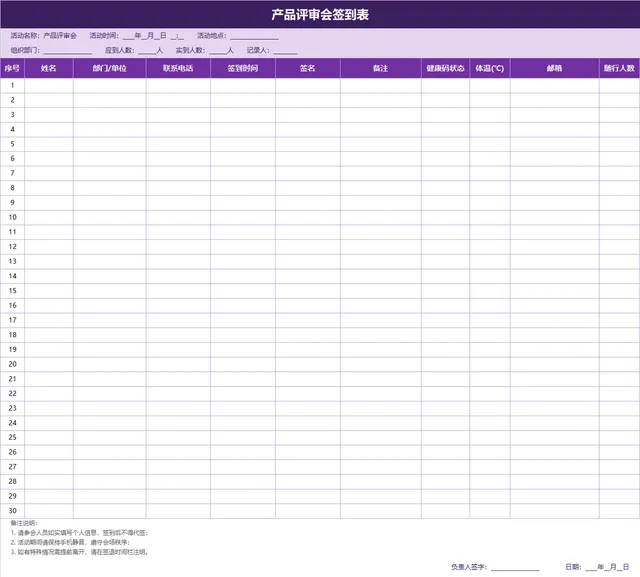The width and height of the screenshot is (640, 577).
Task: Select row number 11 cell
Action: click(x=12, y=232)
